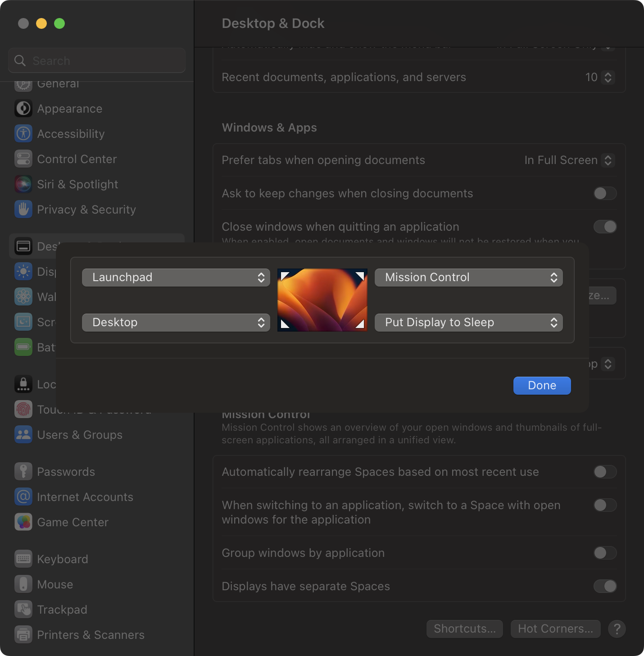Screen dimensions: 644x656
Task: Toggle Displays have separate Spaces
Action: point(604,586)
